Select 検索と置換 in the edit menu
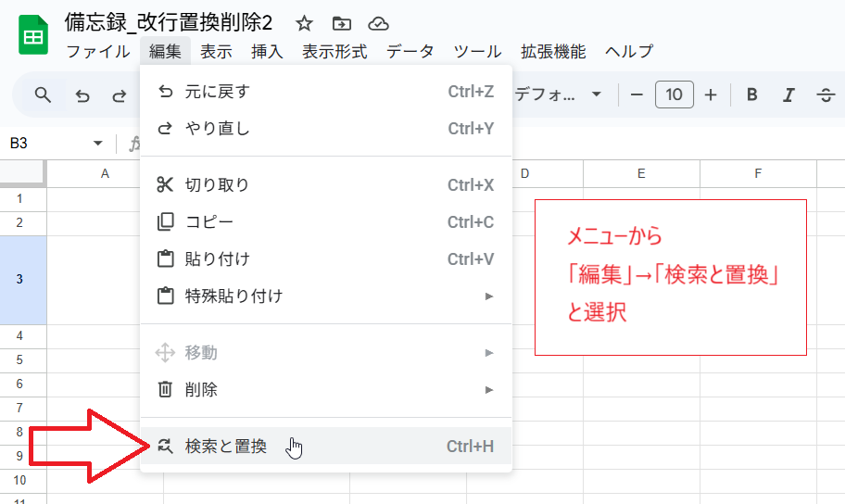This screenshot has width=845, height=504. [x=326, y=446]
